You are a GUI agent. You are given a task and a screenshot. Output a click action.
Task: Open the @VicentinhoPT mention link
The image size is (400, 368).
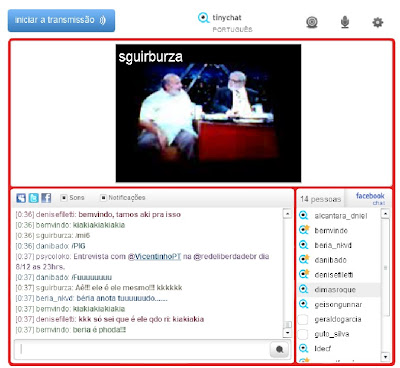[154, 256]
